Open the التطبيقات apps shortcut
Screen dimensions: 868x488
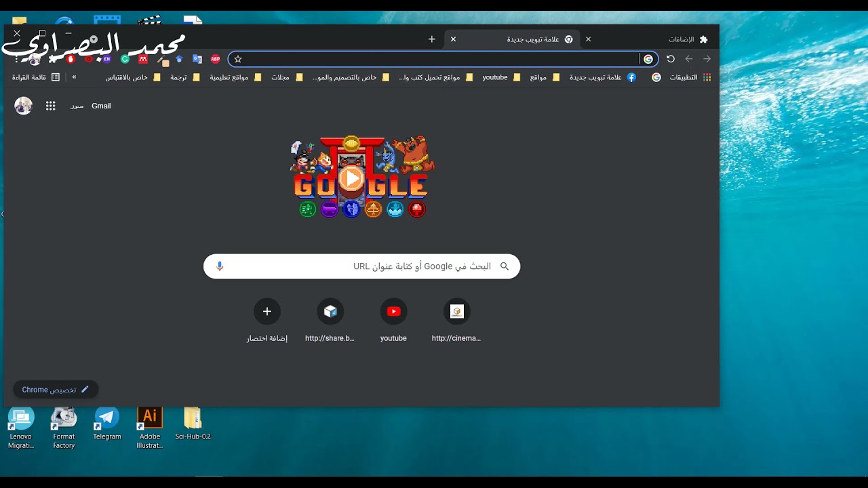point(690,77)
